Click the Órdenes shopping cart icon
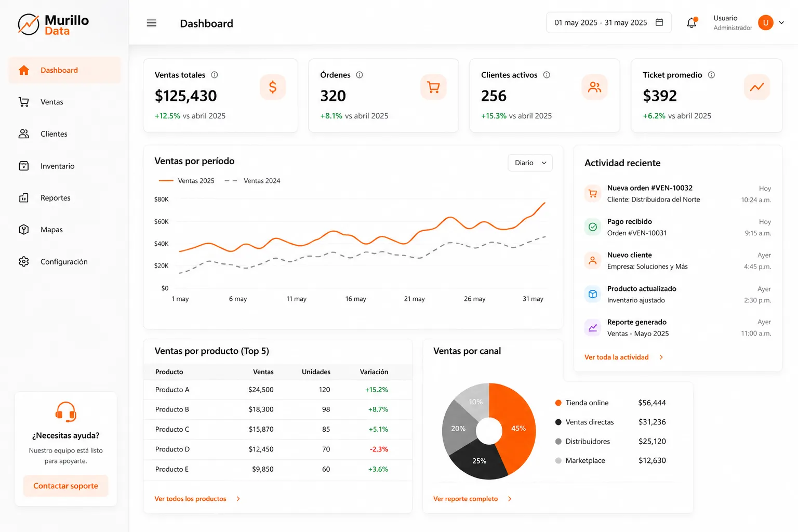The height and width of the screenshot is (532, 798). (x=433, y=87)
